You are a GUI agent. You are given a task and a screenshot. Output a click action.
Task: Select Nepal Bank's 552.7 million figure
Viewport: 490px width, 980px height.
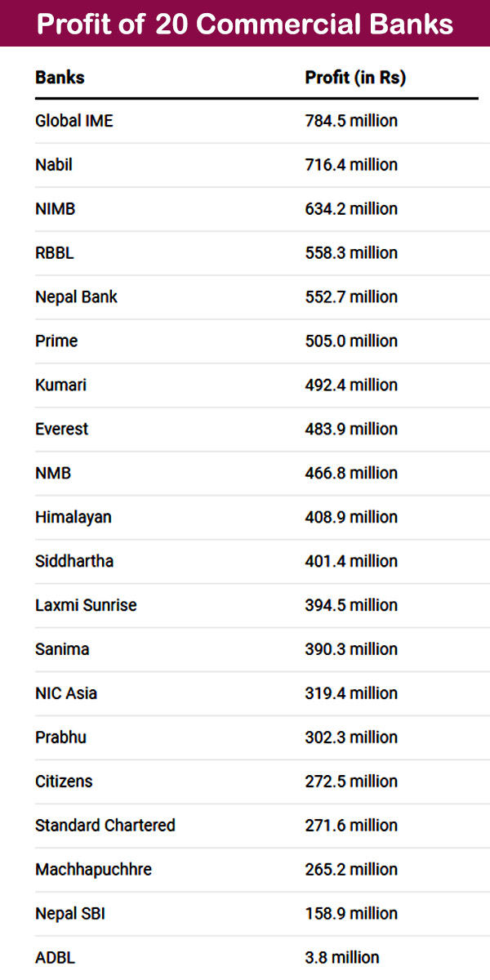click(x=351, y=297)
